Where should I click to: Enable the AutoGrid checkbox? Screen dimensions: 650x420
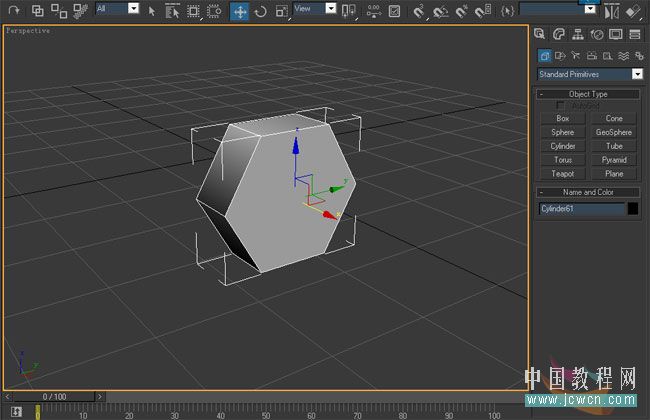pos(560,105)
